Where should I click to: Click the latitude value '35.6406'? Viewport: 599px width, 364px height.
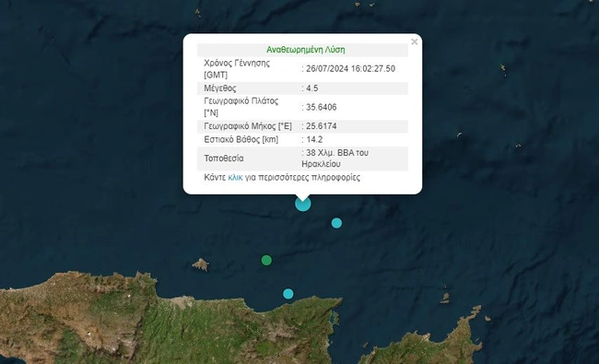coord(321,107)
